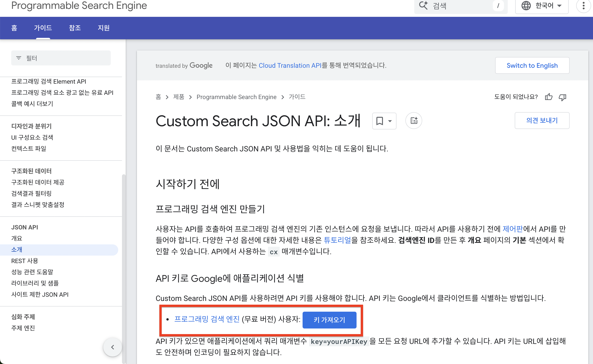Click the 의견 보내기 button

542,121
